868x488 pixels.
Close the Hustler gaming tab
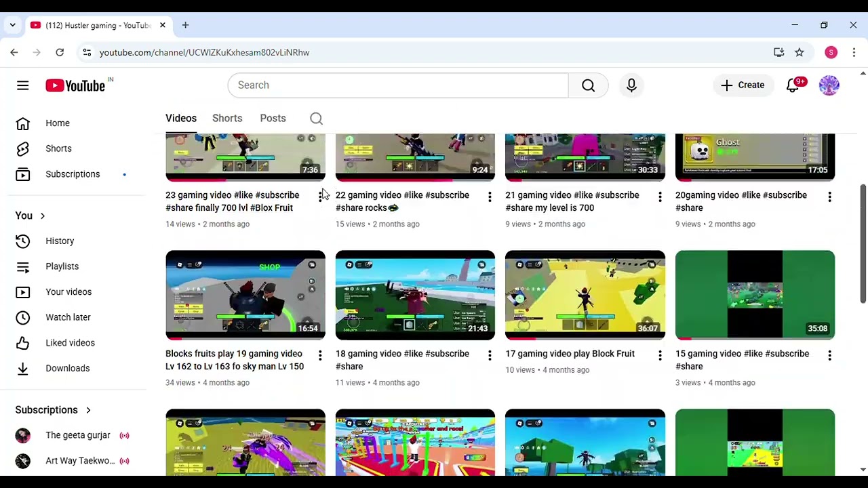click(163, 25)
